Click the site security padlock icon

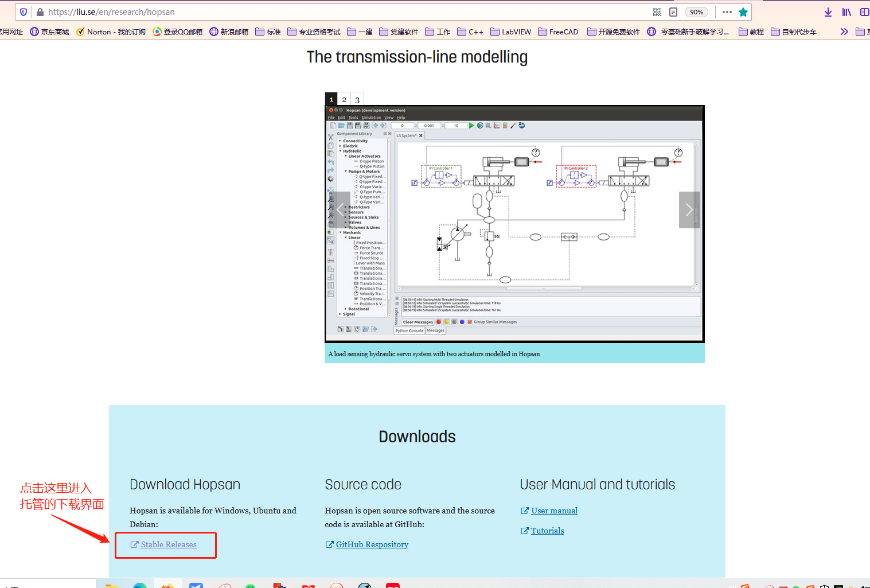pyautogui.click(x=40, y=12)
